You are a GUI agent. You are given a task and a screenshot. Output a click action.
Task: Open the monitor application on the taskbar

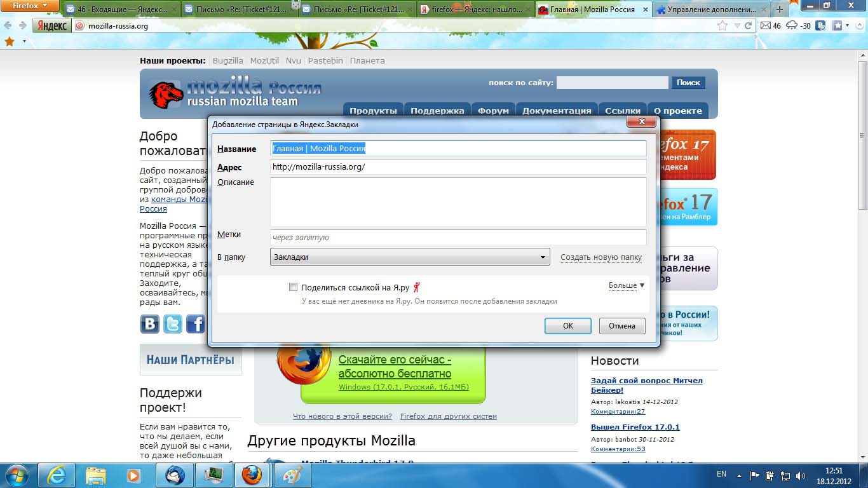click(x=214, y=475)
